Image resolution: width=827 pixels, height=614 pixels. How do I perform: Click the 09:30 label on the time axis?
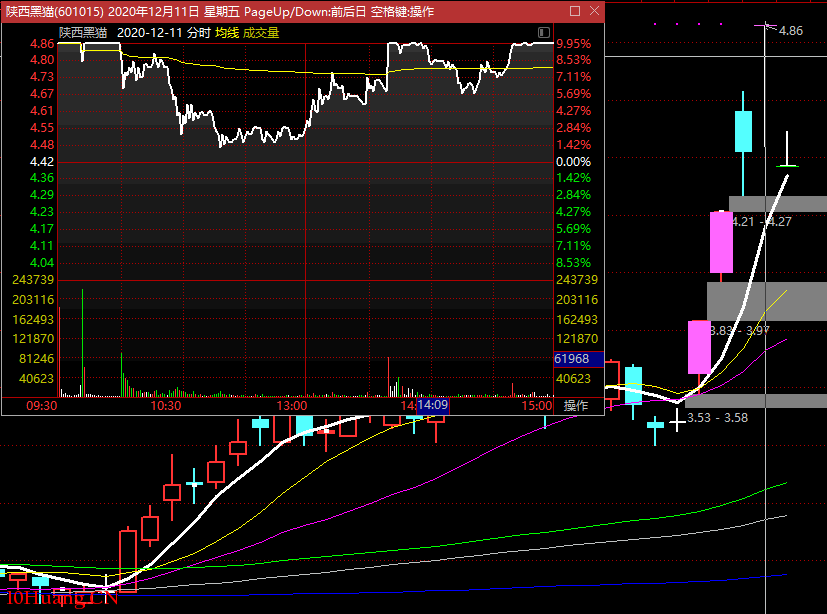point(41,406)
